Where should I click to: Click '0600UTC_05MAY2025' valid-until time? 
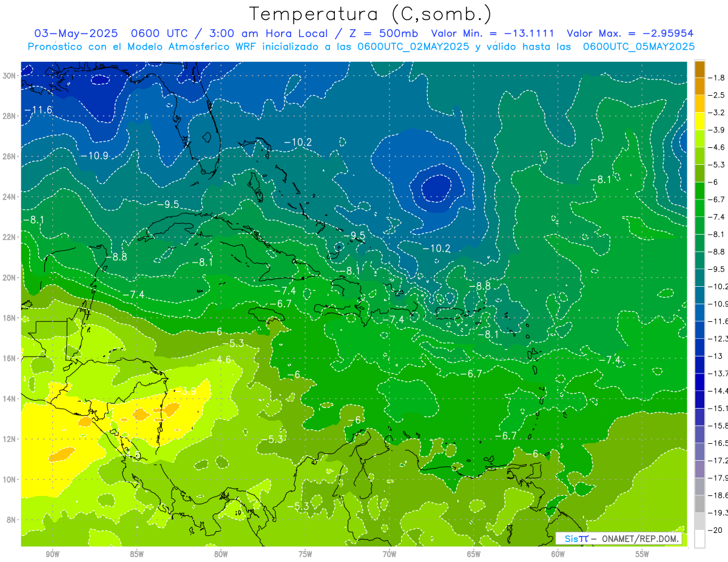pos(638,47)
